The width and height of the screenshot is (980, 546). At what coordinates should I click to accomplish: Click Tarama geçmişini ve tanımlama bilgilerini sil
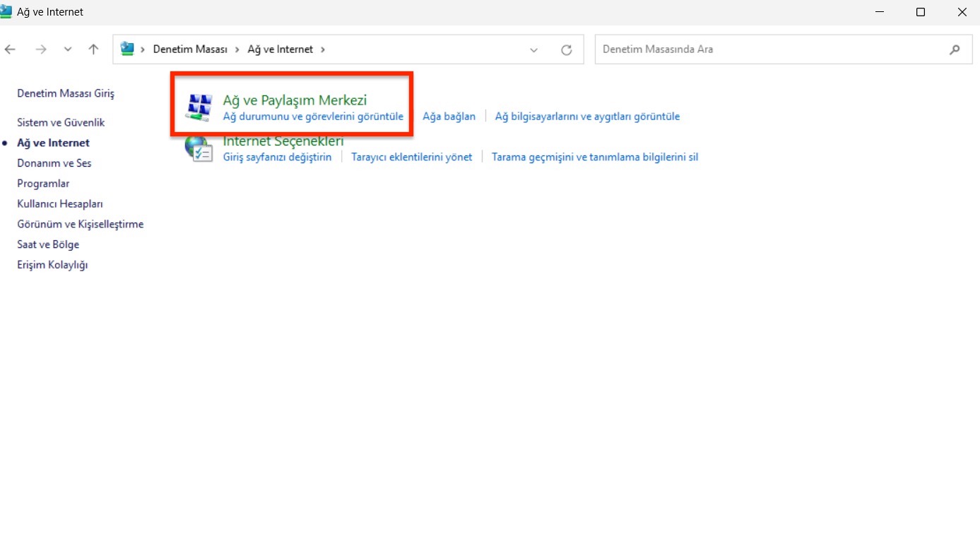click(x=595, y=157)
